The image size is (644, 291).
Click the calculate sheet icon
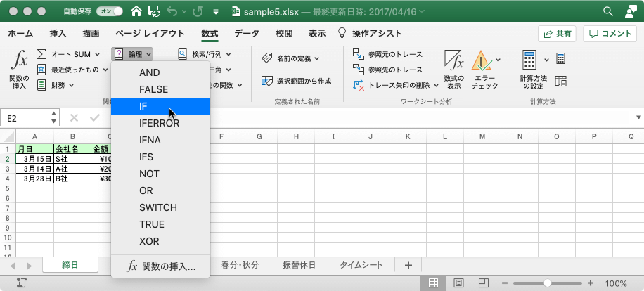click(x=560, y=81)
